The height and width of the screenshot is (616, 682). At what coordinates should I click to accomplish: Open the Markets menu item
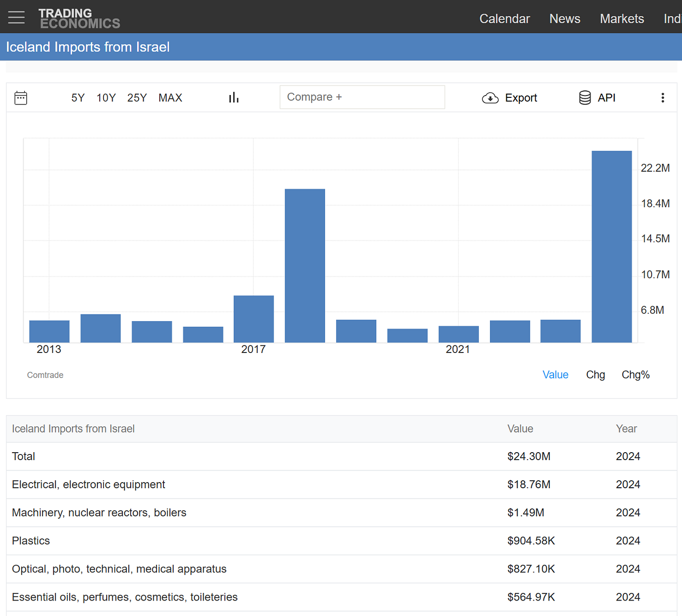tap(622, 19)
